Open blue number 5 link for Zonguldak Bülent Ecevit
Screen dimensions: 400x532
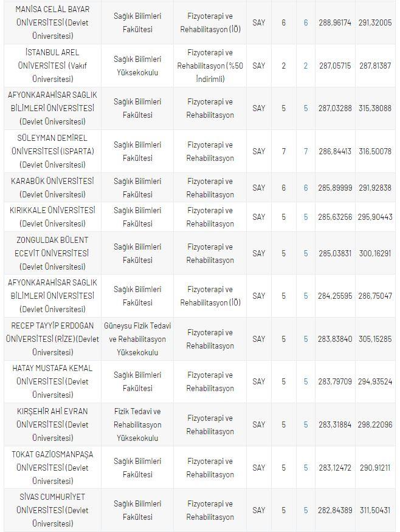click(x=306, y=253)
